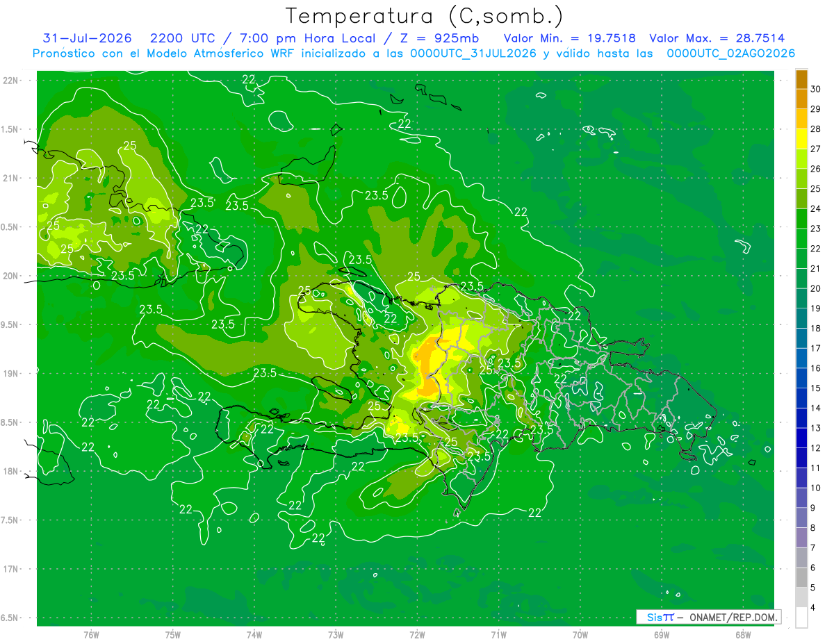This screenshot has height=644, width=834.
Task: Click the '75W' longitude label
Action: coord(173,634)
